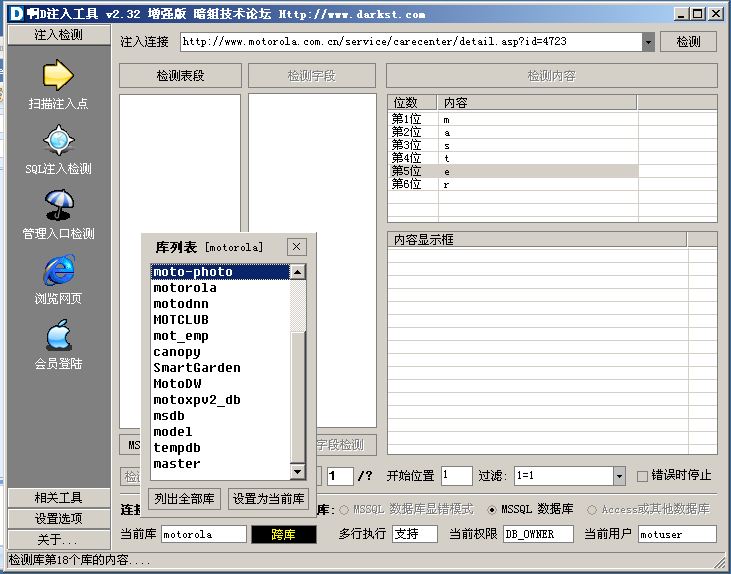
Task: Select motoxpv2_db in database list
Action: [x=220, y=400]
